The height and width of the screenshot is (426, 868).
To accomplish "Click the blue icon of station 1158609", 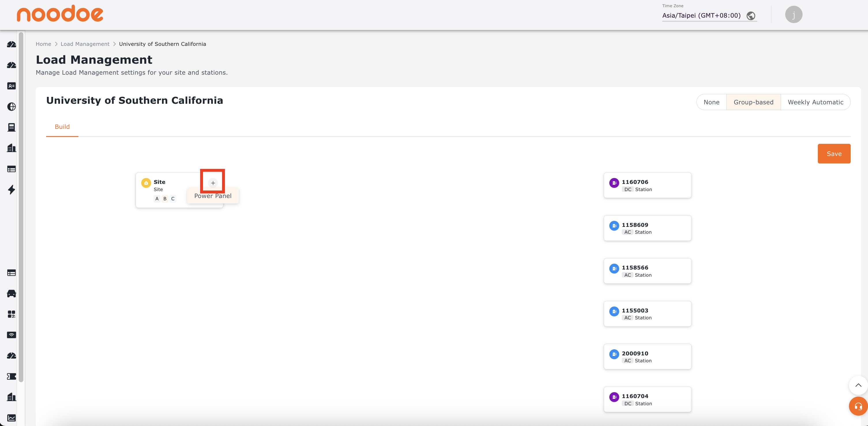I will pyautogui.click(x=614, y=226).
